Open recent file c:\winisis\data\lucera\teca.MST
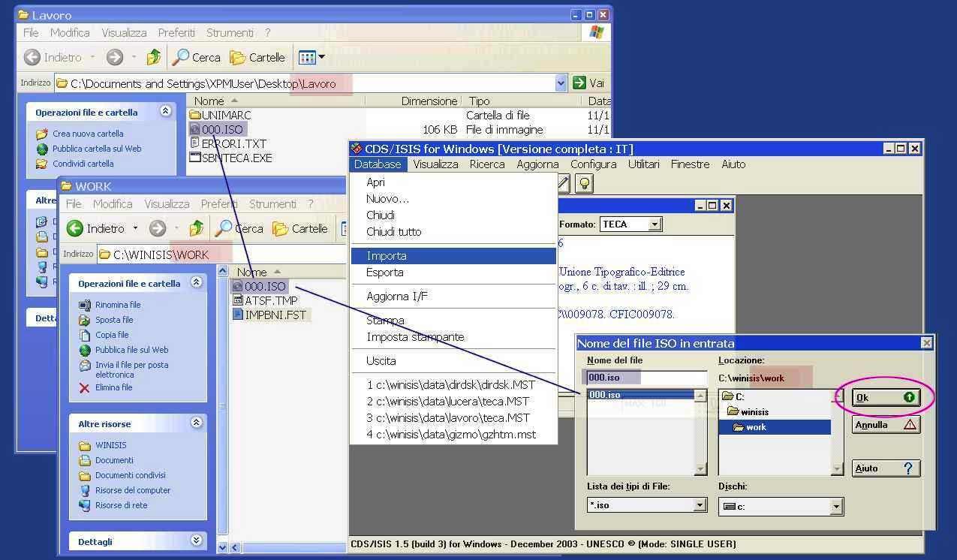Screen dimensions: 957x560 click(453, 402)
